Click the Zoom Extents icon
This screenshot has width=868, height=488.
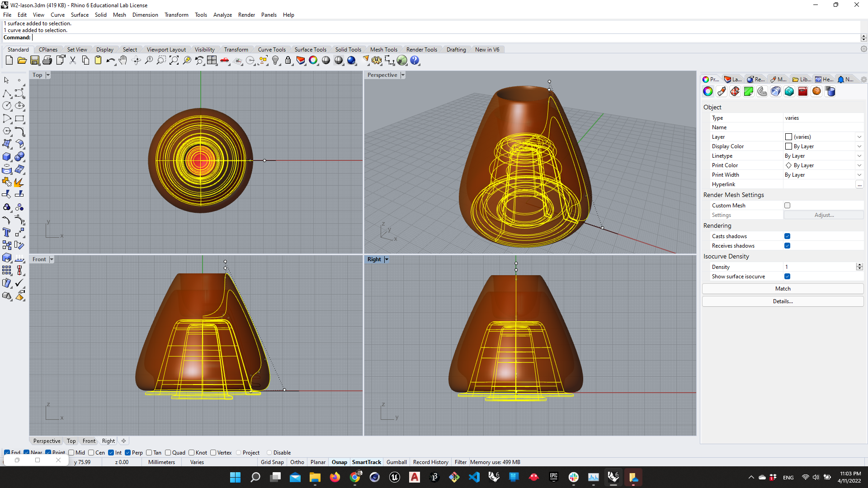click(x=174, y=60)
